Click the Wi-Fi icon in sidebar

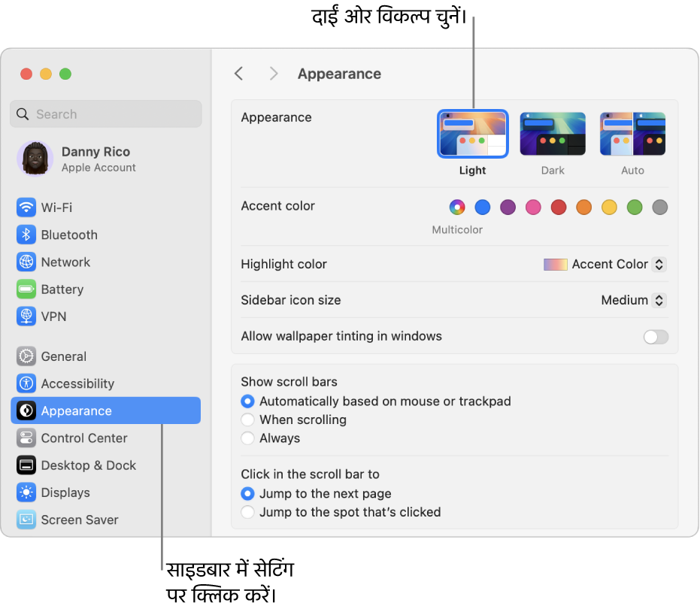pyautogui.click(x=26, y=207)
